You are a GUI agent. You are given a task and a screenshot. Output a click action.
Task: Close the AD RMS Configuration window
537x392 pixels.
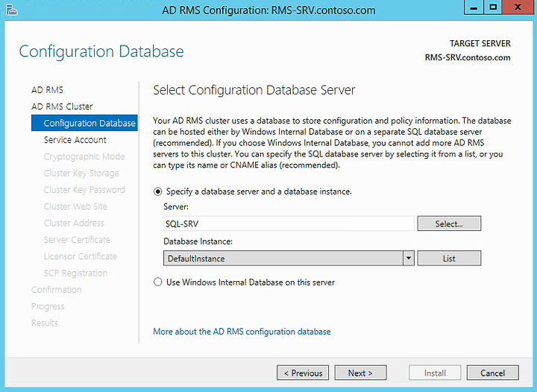point(518,7)
